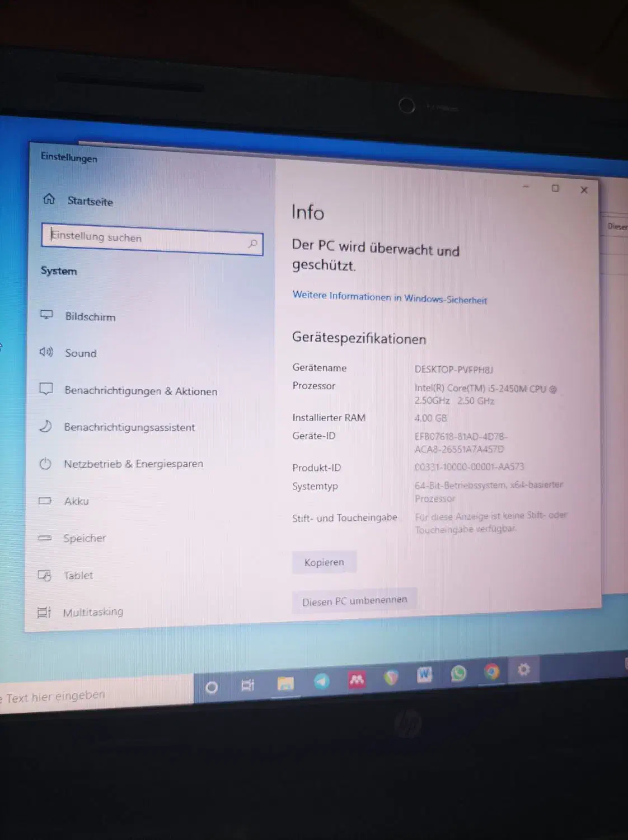Select Sound in the settings sidebar

tap(81, 353)
